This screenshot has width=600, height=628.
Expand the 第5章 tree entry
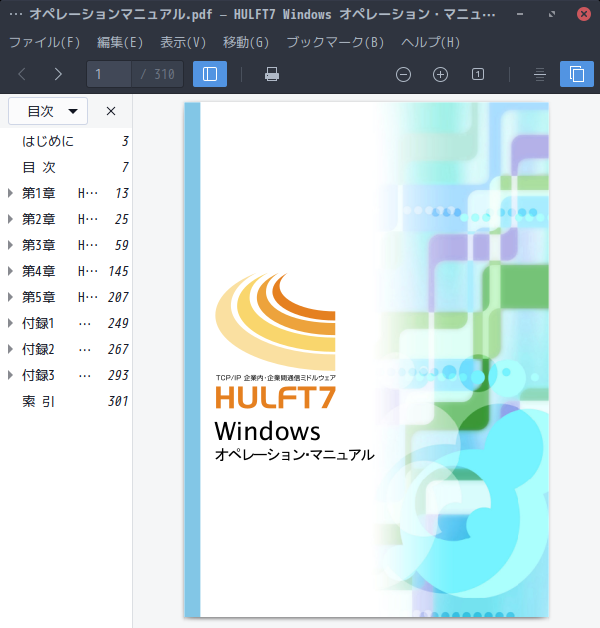pos(10,297)
